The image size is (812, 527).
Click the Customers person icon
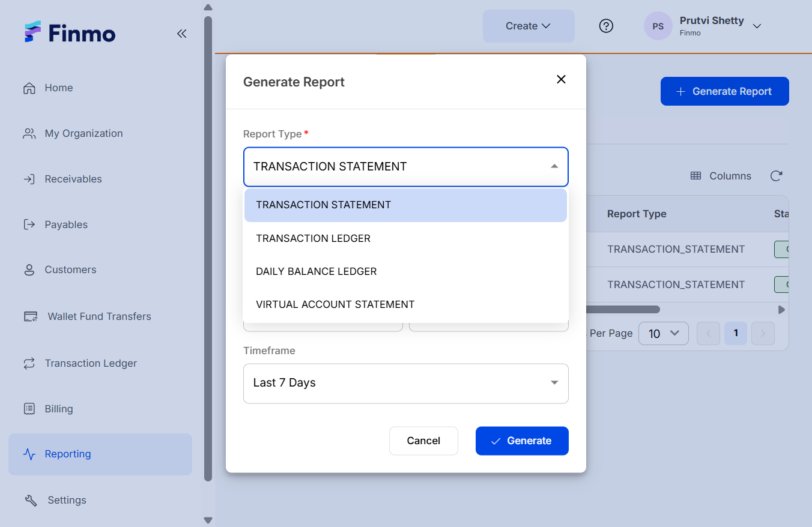[x=29, y=270]
